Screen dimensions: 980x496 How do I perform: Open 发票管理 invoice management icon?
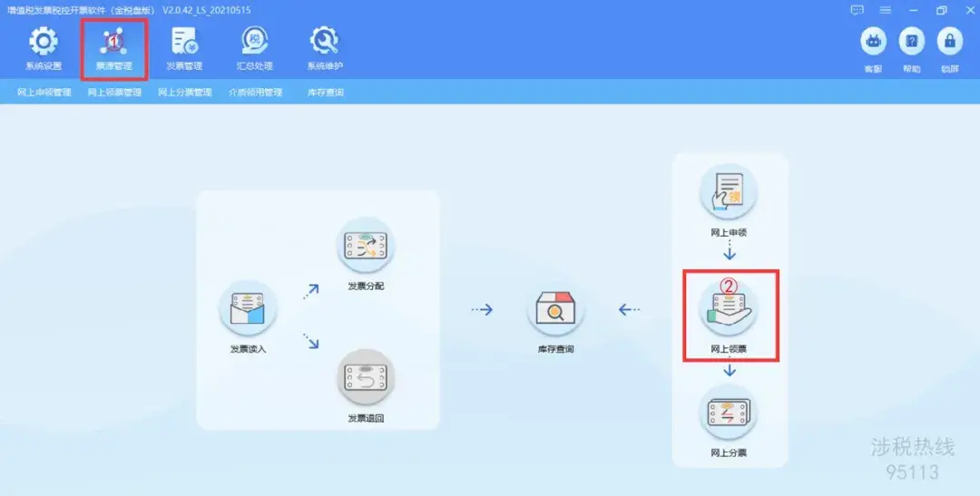click(x=184, y=42)
